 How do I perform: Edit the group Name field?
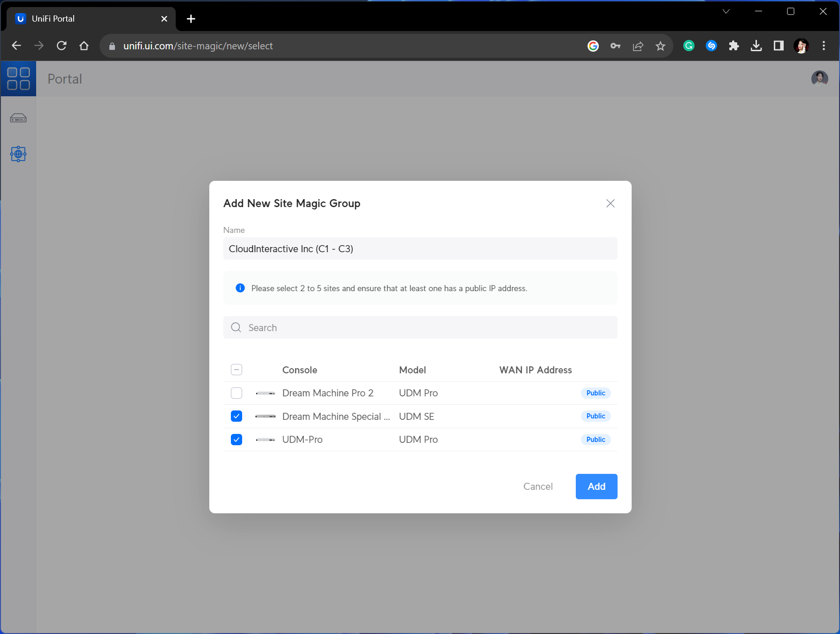click(x=420, y=248)
